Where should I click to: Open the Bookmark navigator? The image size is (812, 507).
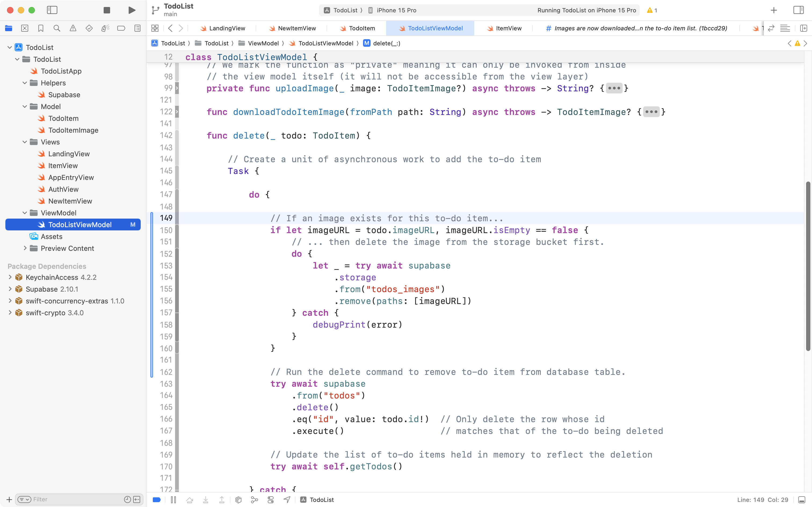41,28
